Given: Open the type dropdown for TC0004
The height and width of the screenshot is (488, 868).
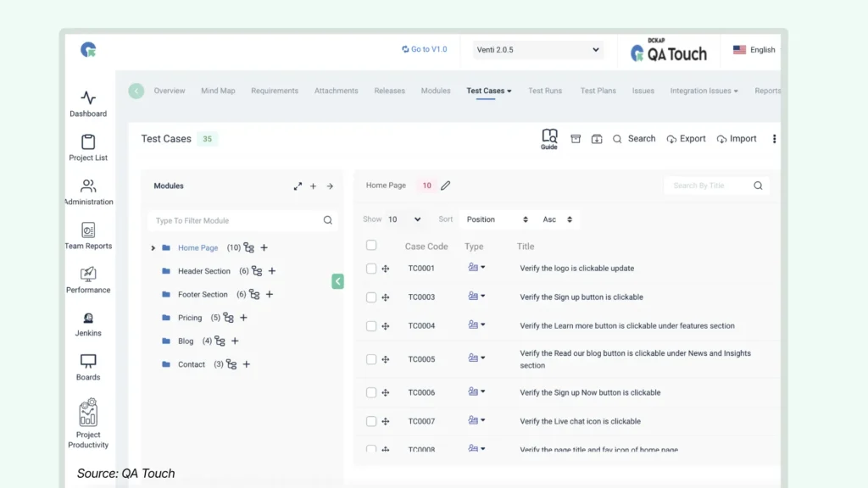Looking at the screenshot, I should tap(476, 324).
